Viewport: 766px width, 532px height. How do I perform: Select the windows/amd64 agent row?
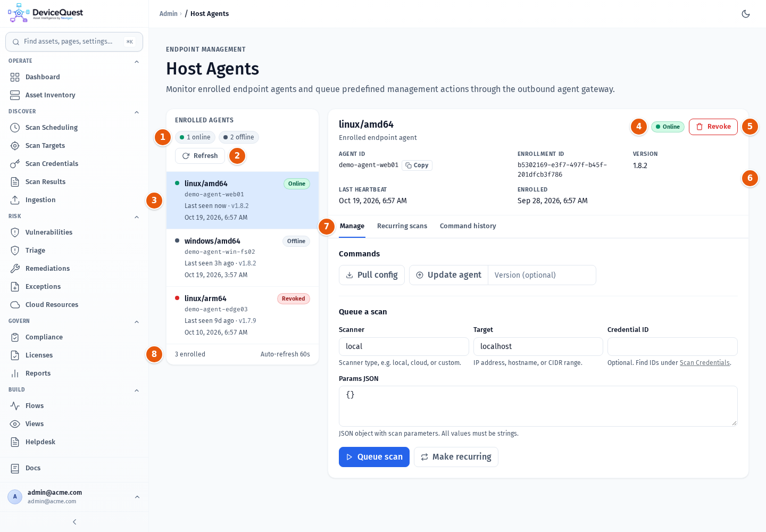243,258
